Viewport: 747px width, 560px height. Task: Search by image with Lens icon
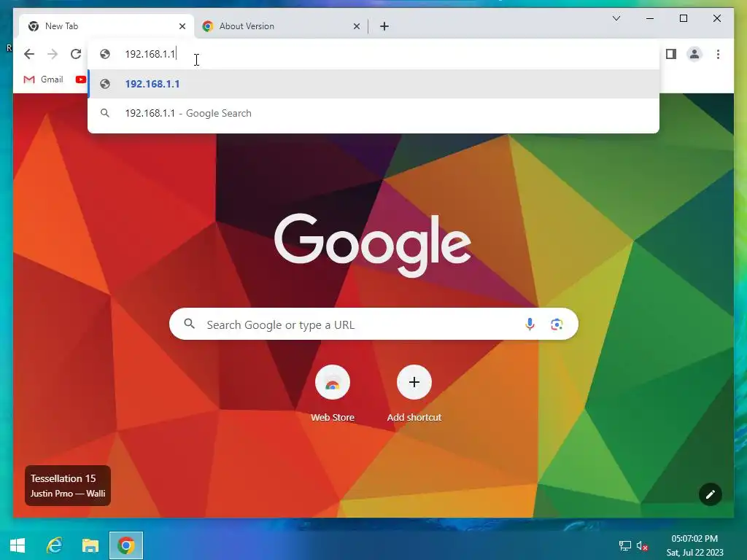(x=557, y=324)
